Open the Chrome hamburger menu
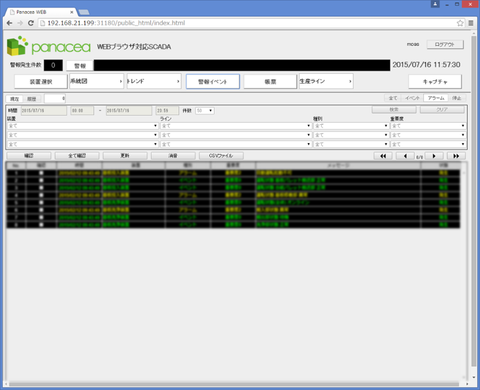Screen dimensions: 480x390 pos(471,23)
